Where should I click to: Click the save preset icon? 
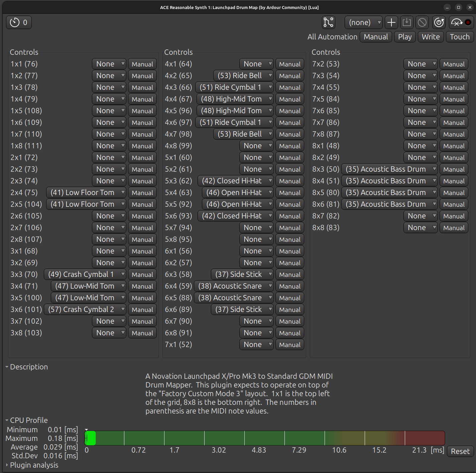pyautogui.click(x=406, y=22)
